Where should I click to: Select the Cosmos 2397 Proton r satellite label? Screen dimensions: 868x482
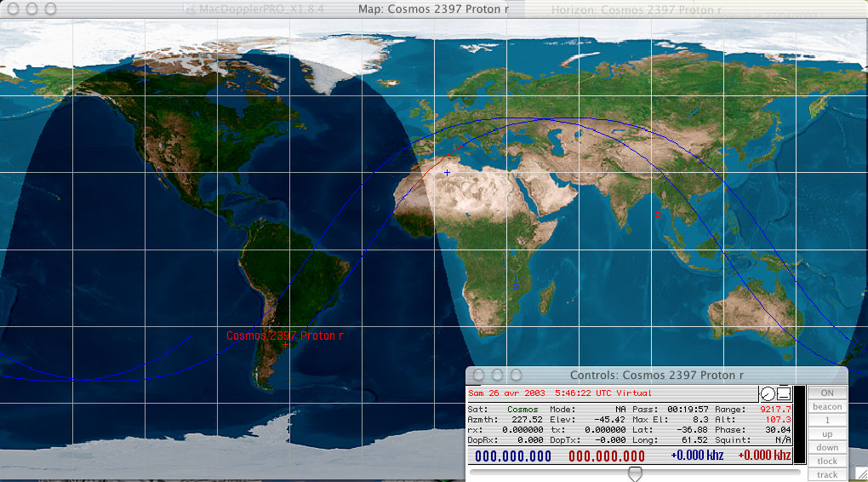click(285, 336)
